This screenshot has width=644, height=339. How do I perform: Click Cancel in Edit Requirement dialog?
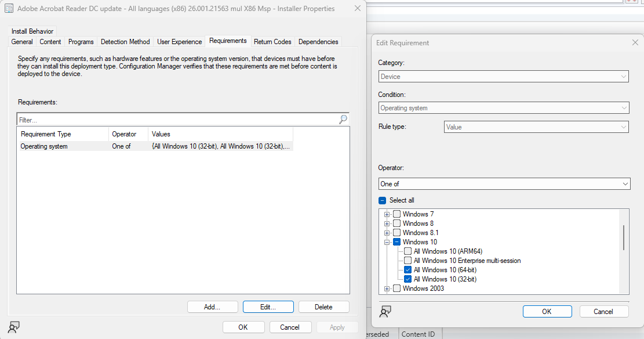pos(603,312)
